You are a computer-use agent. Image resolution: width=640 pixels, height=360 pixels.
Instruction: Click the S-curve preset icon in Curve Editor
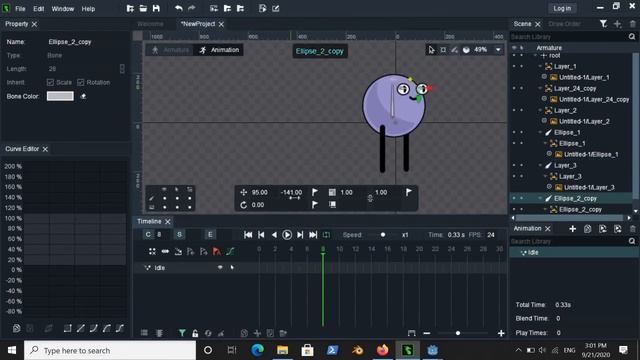(x=120, y=328)
